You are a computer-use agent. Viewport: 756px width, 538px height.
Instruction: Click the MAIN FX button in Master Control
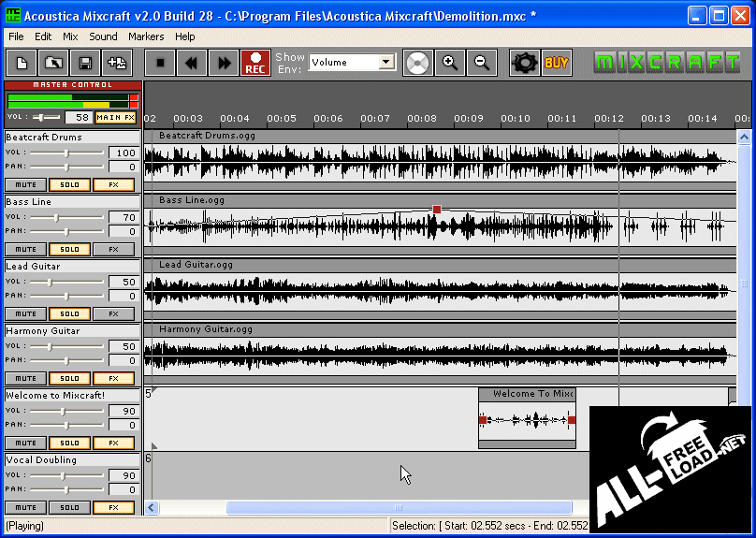tap(115, 118)
